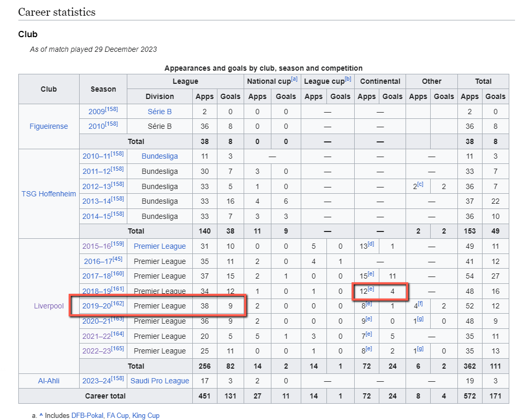525x420 pixels.
Task: Open the Liverpool club link
Action: 49,306
